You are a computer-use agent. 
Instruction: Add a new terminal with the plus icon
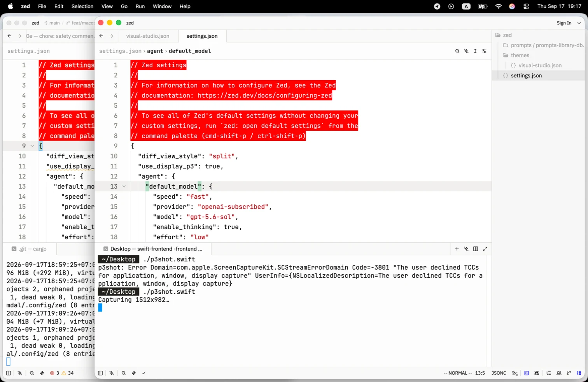coord(457,249)
